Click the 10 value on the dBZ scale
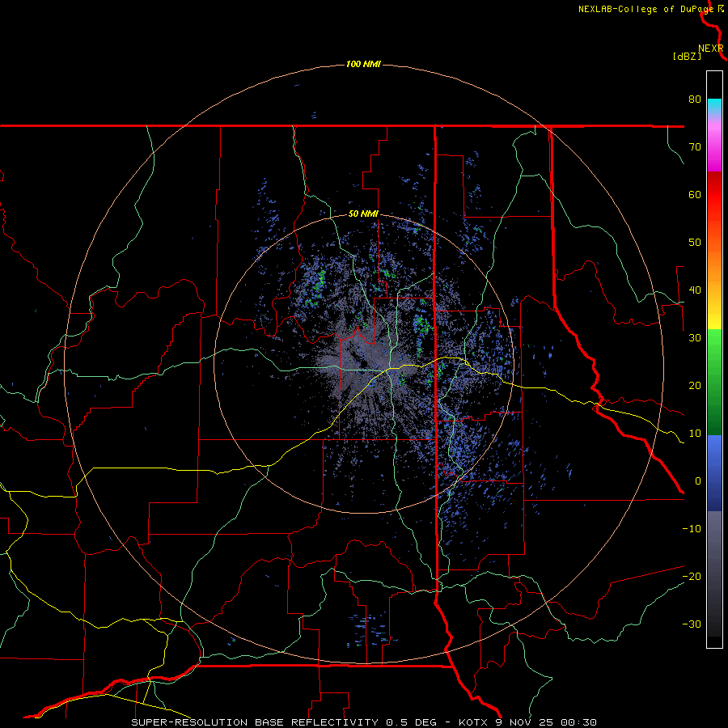Viewport: 728px width, 728px height. point(695,434)
